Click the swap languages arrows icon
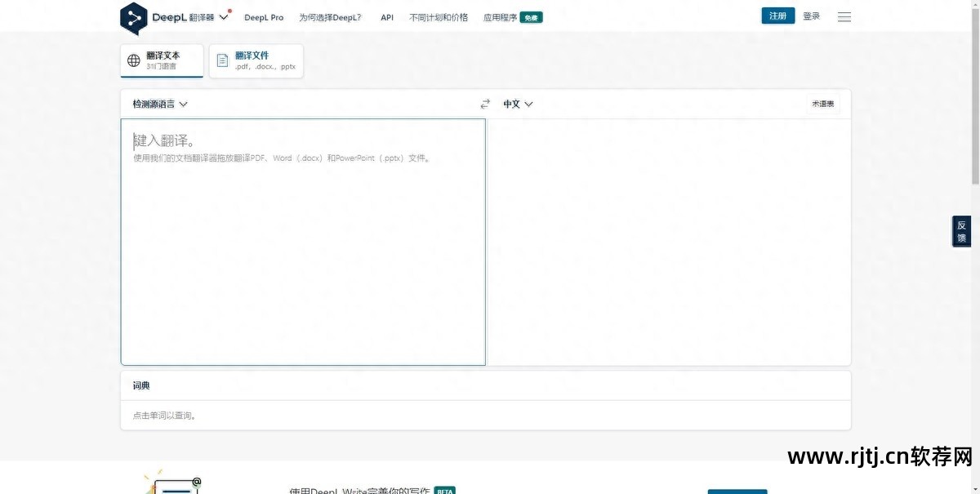Viewport: 980px width, 494px height. point(485,104)
